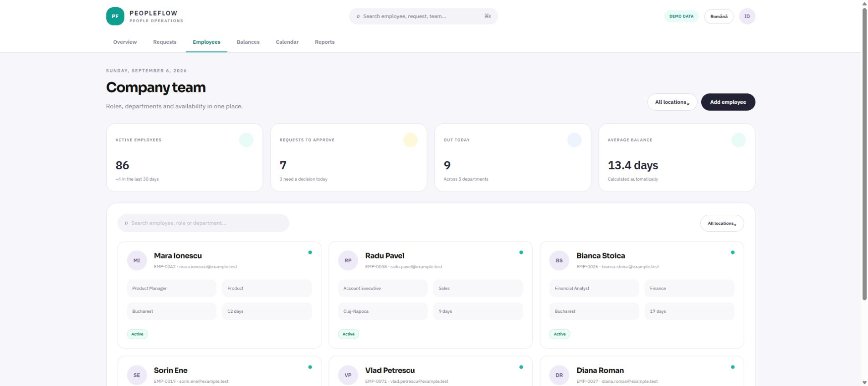Screen dimensions: 868x386
Task: Click Bianca Stoica's Active status badge
Action: pos(560,334)
